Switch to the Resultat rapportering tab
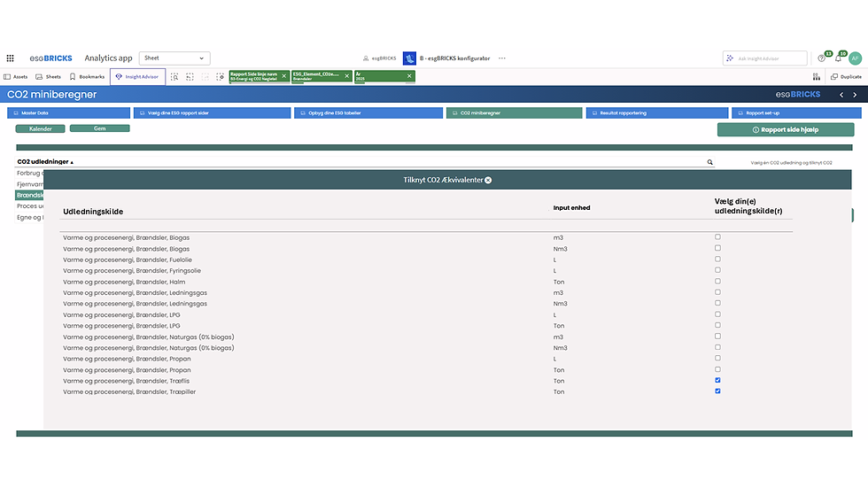Image resolution: width=868 pixels, height=488 pixels. [657, 112]
